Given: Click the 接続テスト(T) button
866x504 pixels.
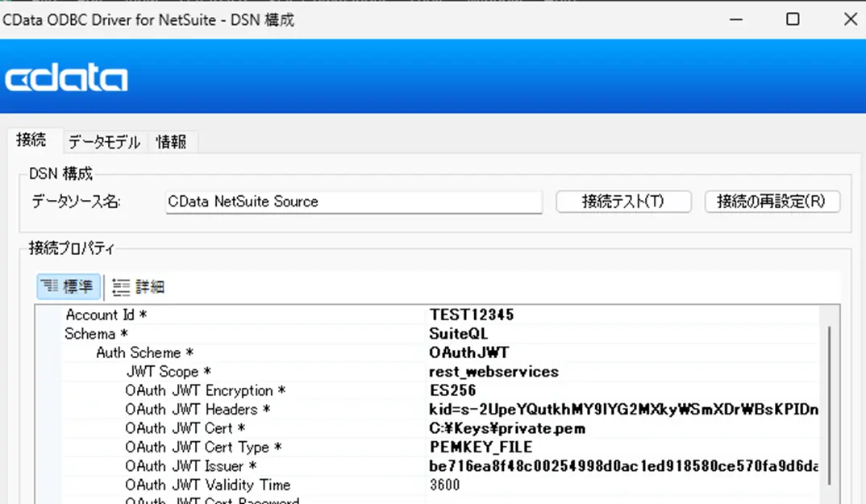Looking at the screenshot, I should pyautogui.click(x=623, y=201).
